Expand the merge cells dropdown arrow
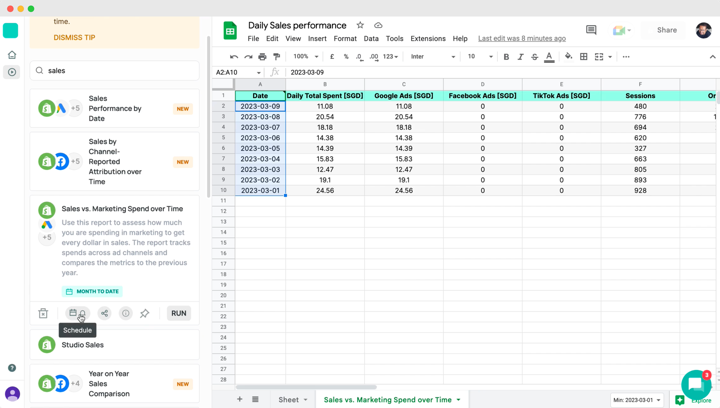This screenshot has width=720, height=408. pos(610,57)
